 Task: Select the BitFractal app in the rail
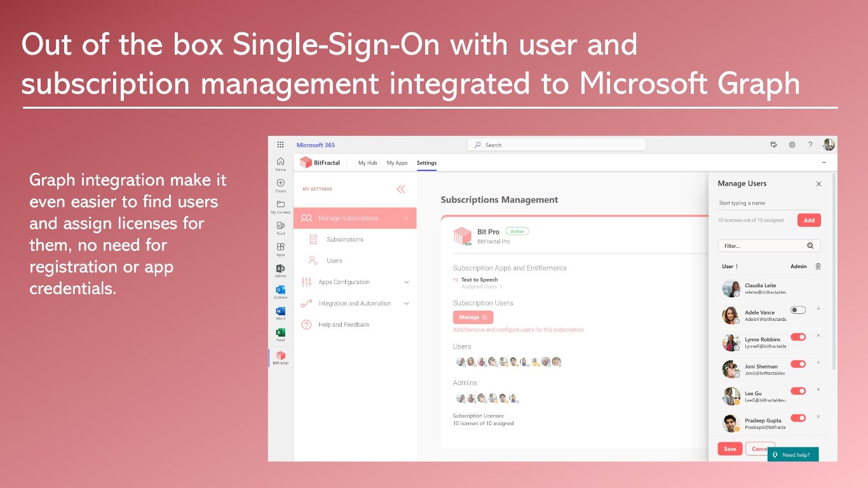coord(280,357)
